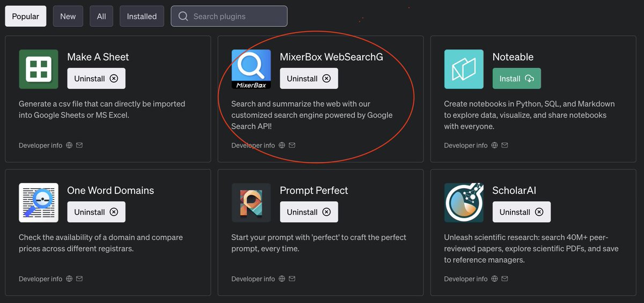
Task: Click the Make A Sheet title text
Action: point(98,57)
